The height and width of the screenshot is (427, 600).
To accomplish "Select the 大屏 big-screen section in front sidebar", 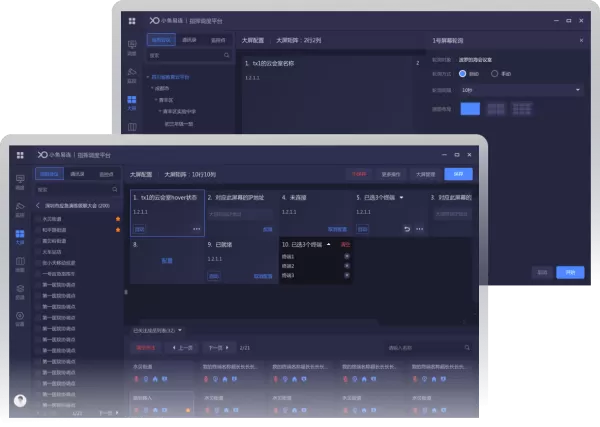I will coord(20,237).
